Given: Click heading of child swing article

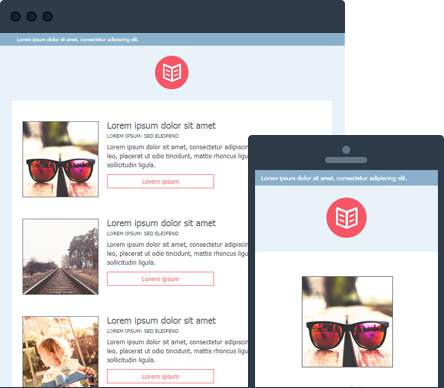Looking at the screenshot, I should point(161,321).
